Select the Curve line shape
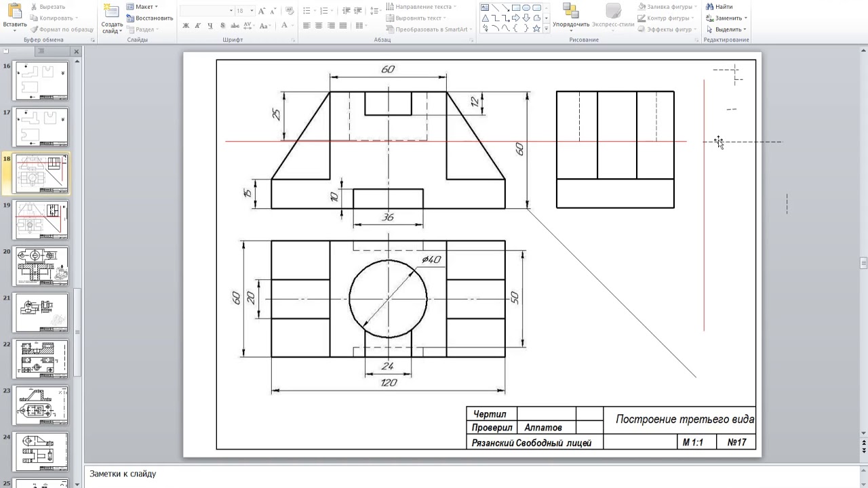This screenshot has width=868, height=488. (506, 28)
